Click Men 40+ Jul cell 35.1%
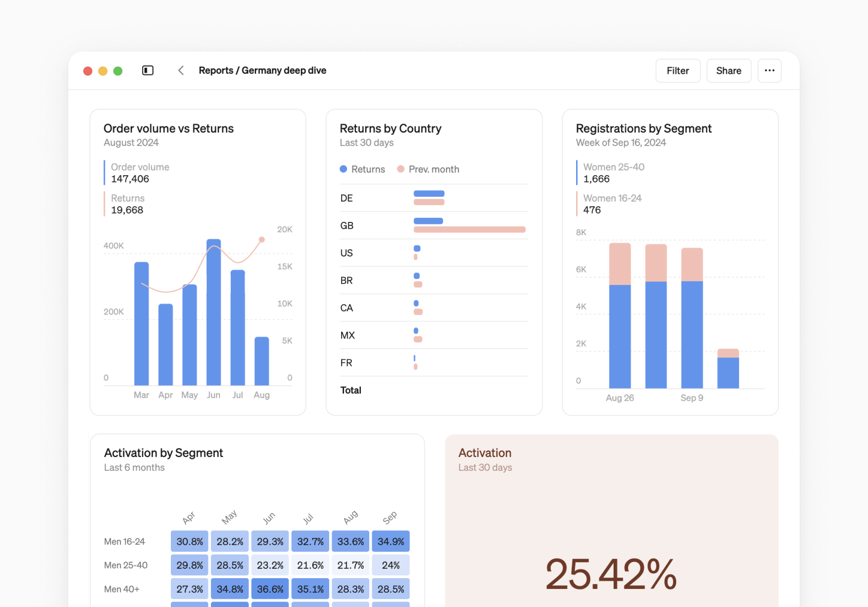This screenshot has height=607, width=868. coord(311,589)
